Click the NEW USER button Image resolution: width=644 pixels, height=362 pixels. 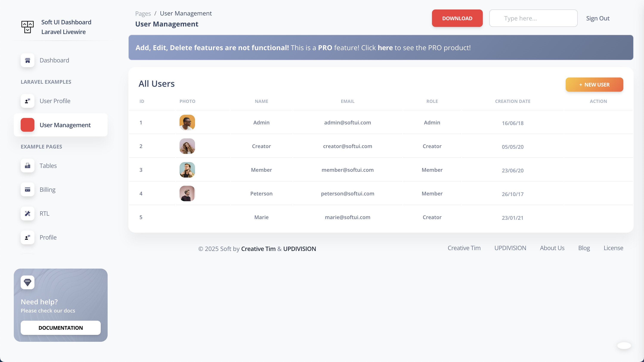coord(594,85)
